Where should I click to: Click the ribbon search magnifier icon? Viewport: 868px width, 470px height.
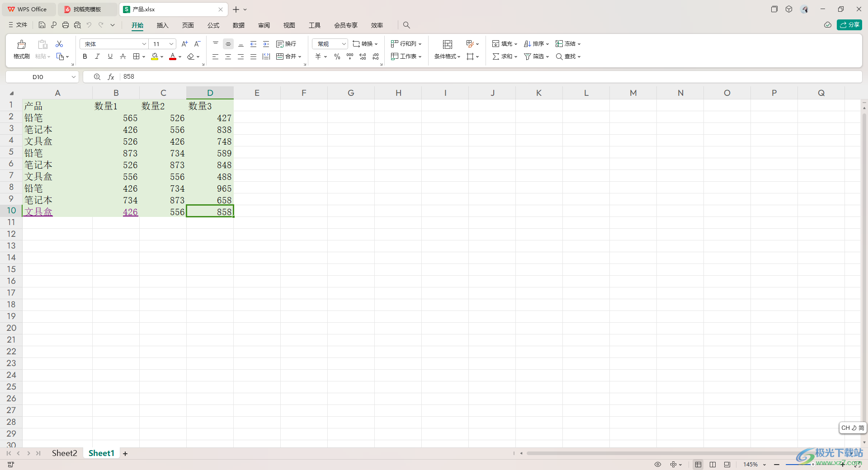point(406,25)
